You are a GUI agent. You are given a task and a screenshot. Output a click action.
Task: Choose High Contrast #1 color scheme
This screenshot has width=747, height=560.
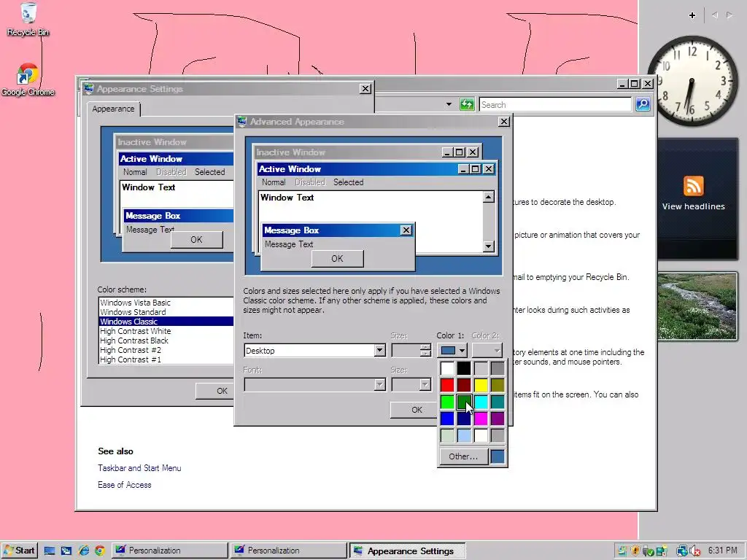[166, 359]
